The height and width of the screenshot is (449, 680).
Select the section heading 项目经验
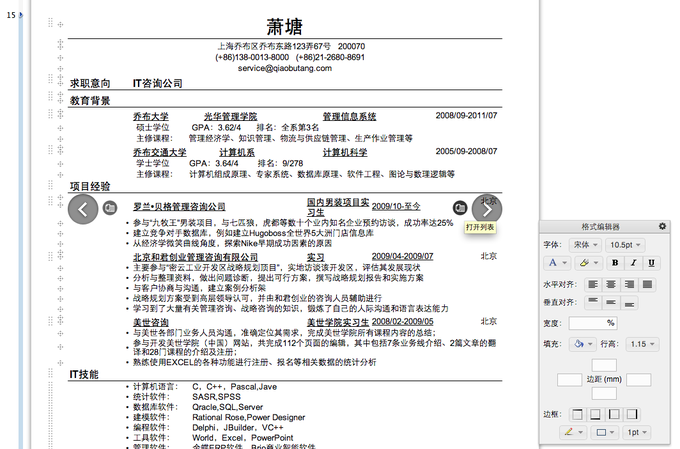point(90,187)
